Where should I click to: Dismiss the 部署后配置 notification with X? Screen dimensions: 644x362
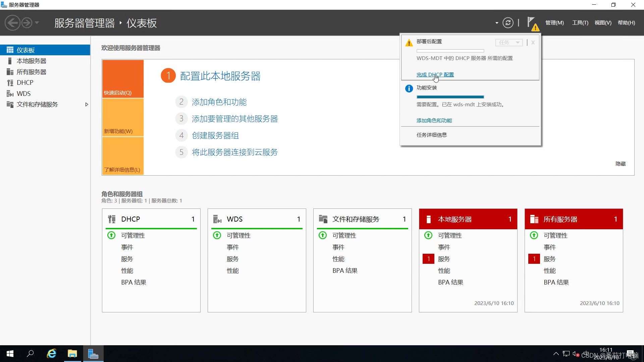(533, 43)
